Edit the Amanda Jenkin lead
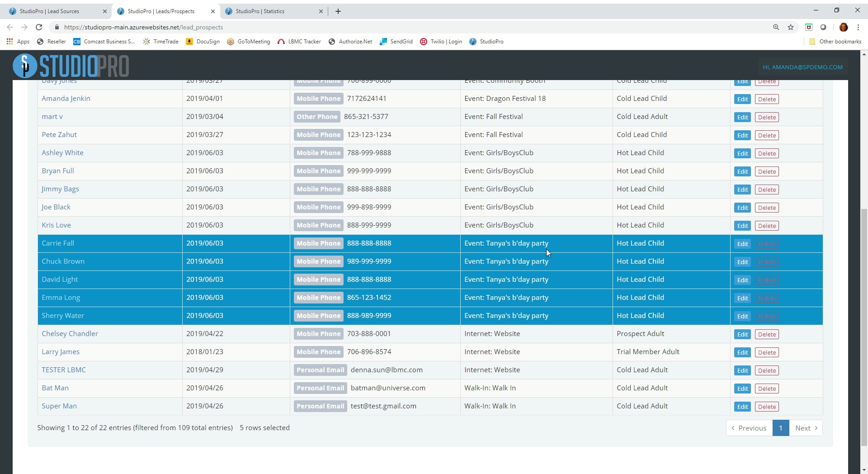The width and height of the screenshot is (868, 474). pos(742,99)
